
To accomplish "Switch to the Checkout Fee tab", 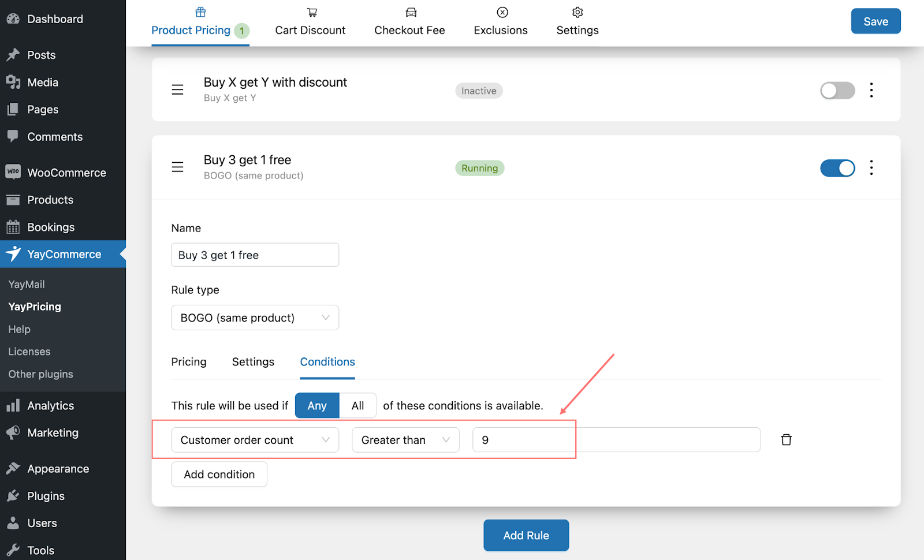I will pos(409,23).
